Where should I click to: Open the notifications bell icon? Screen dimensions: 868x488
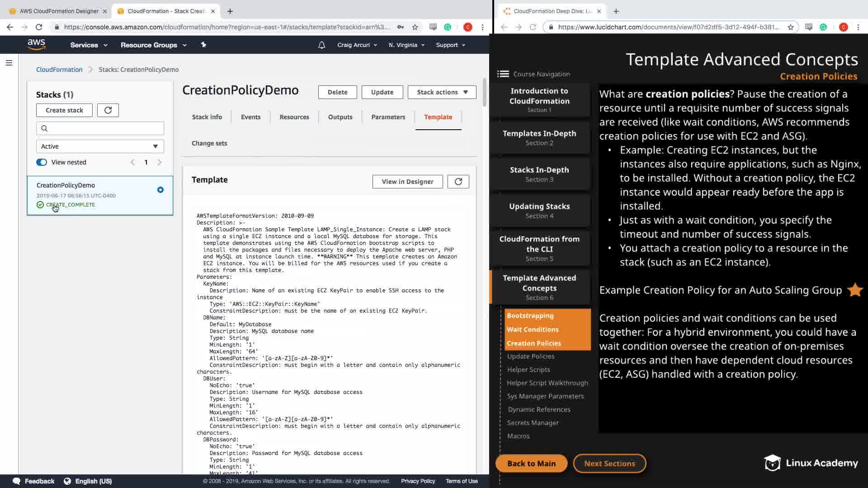[x=321, y=45]
